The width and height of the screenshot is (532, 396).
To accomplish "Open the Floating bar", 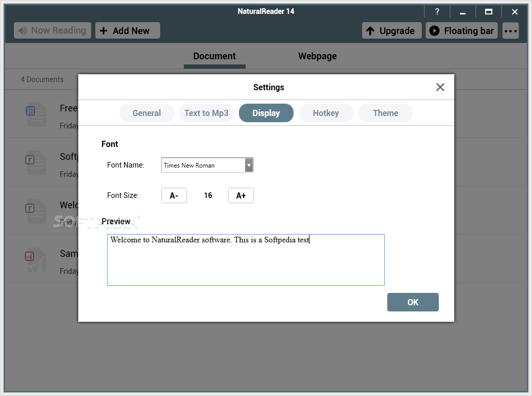I will 461,30.
